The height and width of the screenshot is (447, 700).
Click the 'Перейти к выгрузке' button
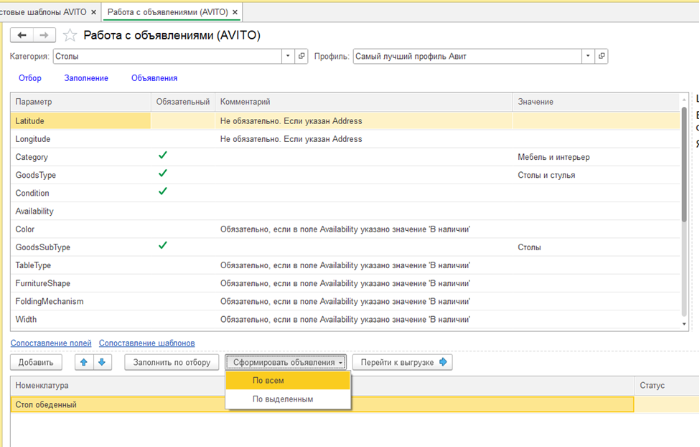pyautogui.click(x=405, y=362)
